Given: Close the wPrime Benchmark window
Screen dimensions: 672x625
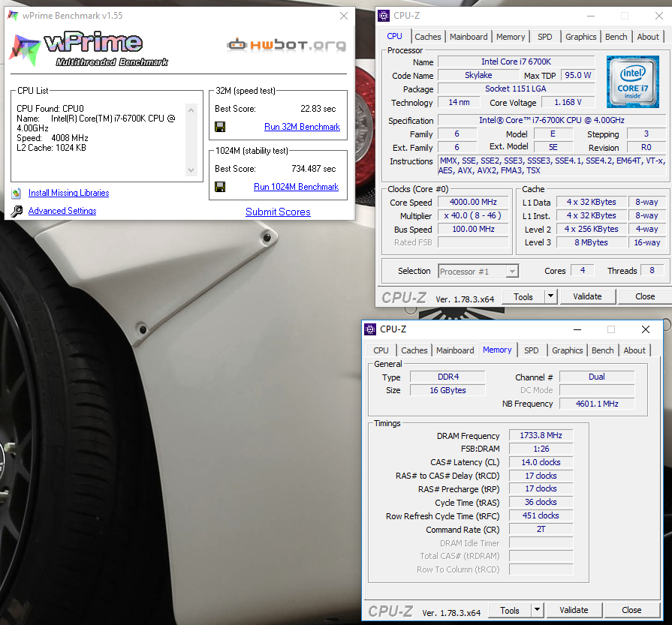Looking at the screenshot, I should [344, 16].
